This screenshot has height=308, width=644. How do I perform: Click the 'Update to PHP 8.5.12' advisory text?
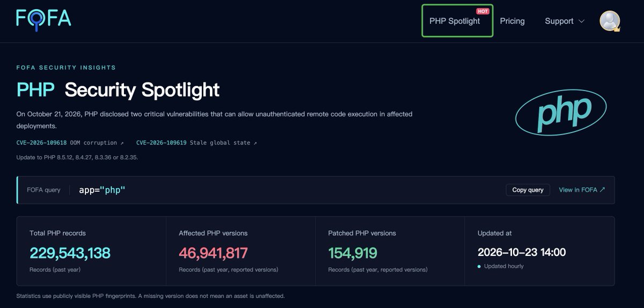77,157
